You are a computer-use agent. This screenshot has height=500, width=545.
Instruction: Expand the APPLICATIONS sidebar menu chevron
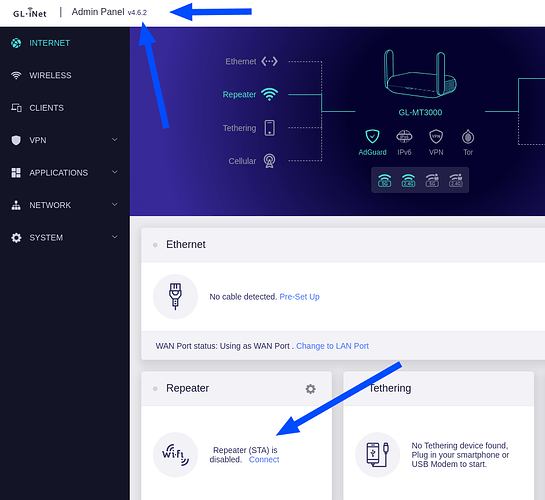[114, 172]
